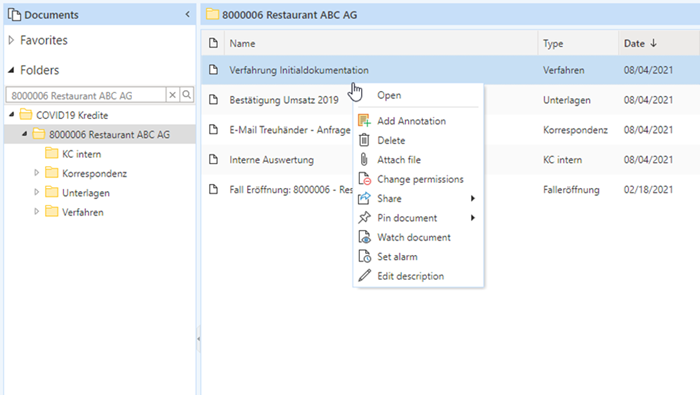This screenshot has width=700, height=395.
Task: Click the splitter collapse handle between panels
Action: pyautogui.click(x=198, y=339)
